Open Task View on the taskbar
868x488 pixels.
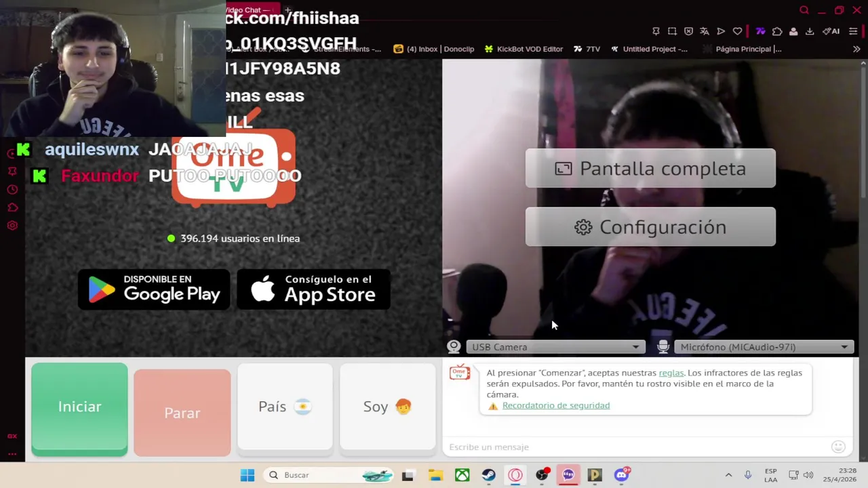(408, 475)
